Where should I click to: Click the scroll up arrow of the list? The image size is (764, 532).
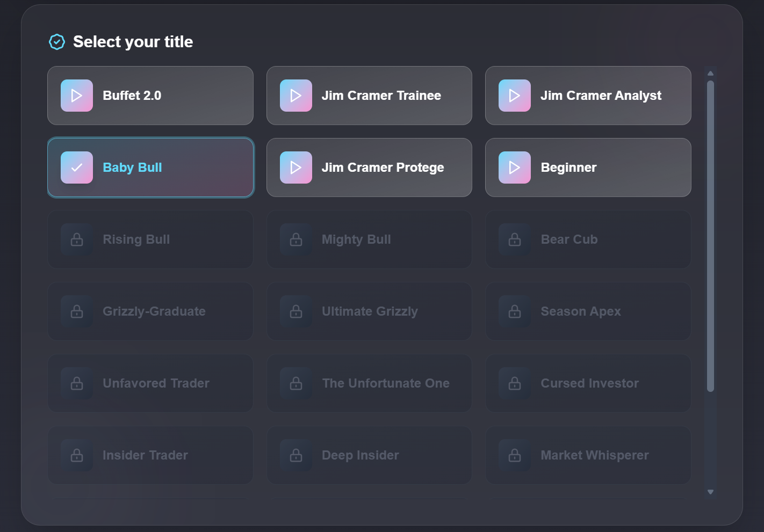[710, 74]
